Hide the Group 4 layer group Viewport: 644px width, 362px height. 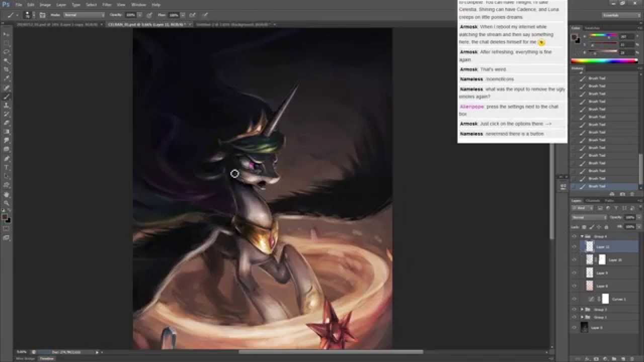[574, 236]
